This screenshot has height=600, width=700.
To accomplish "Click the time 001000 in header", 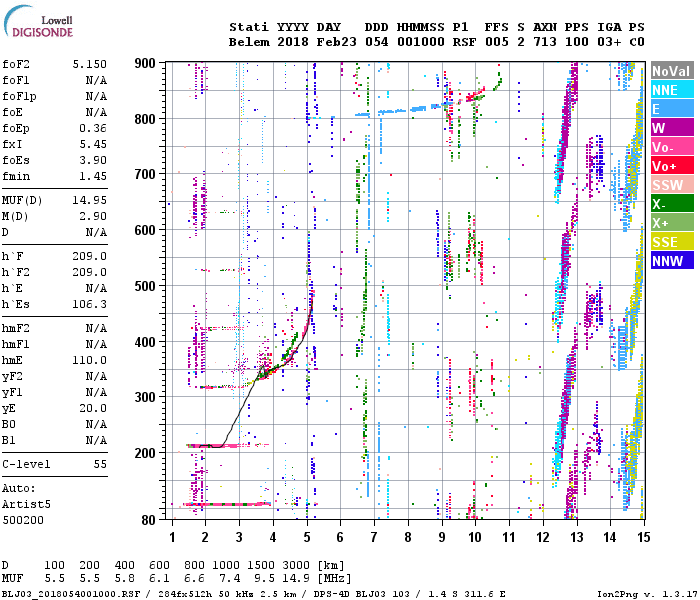I will pyautogui.click(x=421, y=42).
